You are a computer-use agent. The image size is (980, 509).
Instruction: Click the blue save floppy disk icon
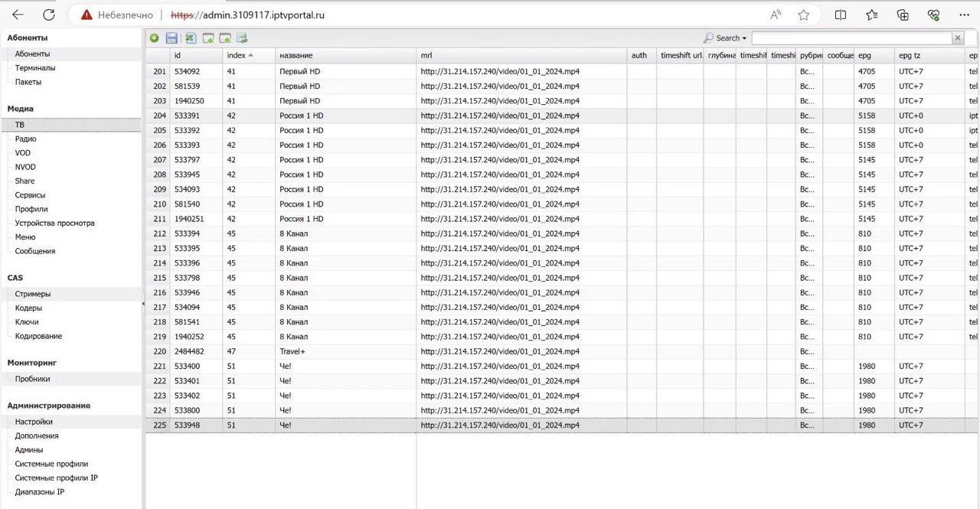(172, 38)
